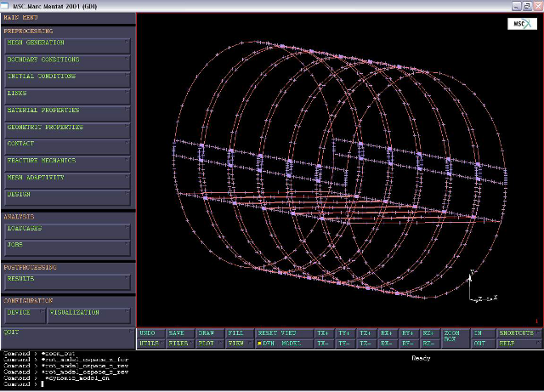This screenshot has height=392, width=544.
Task: Open the INITIAL CONDITIONS menu
Action: pos(68,80)
